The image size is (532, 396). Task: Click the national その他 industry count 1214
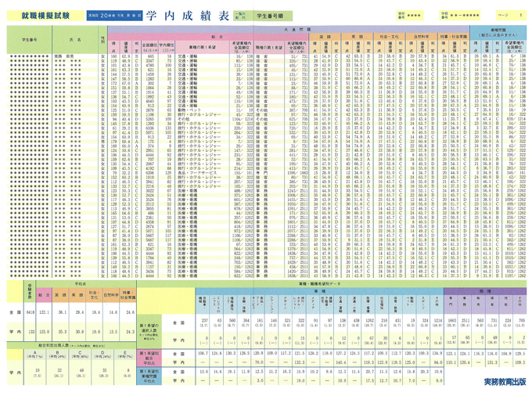438,320
